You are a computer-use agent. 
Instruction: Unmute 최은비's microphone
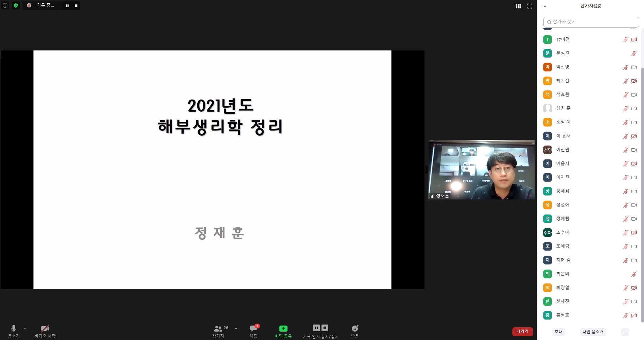(634, 274)
